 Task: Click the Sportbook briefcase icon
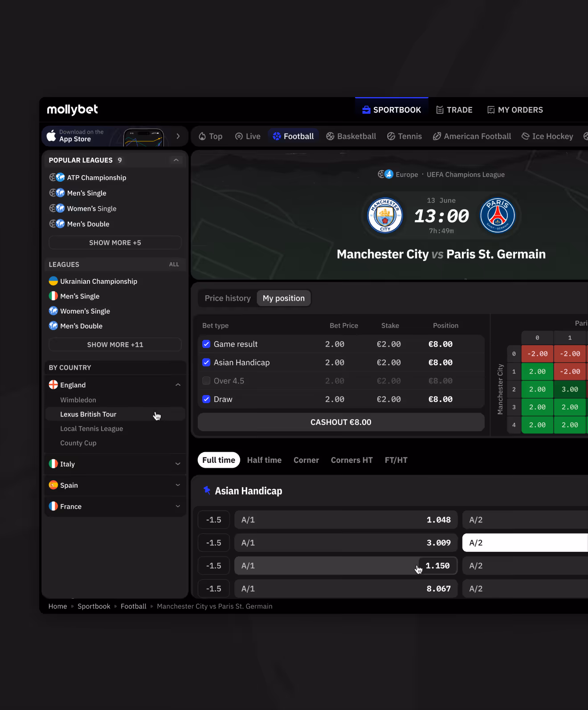[x=366, y=110]
